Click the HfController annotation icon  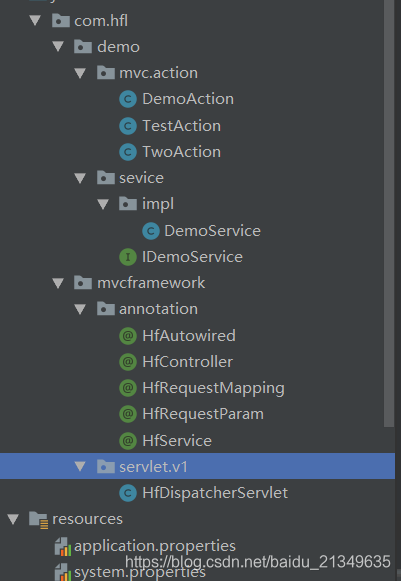coord(128,362)
